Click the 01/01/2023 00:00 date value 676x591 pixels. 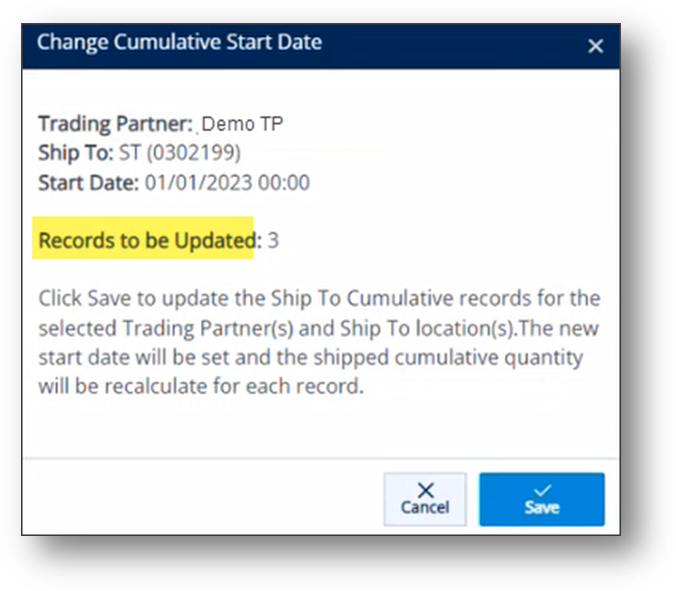227,182
